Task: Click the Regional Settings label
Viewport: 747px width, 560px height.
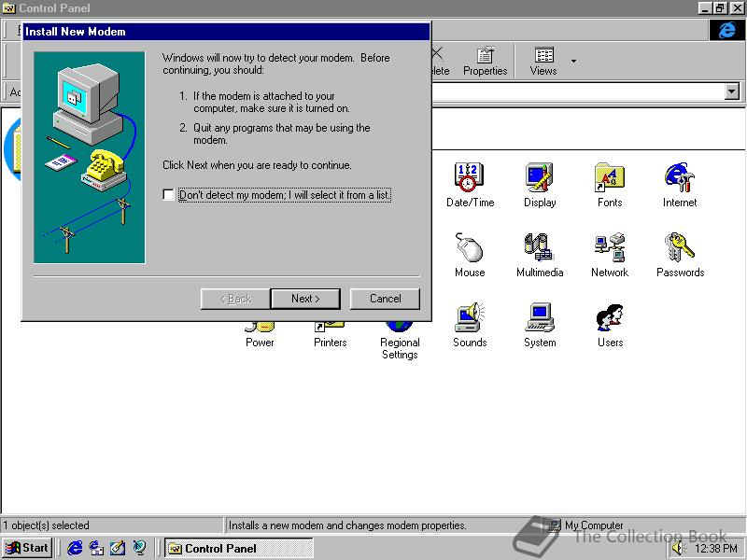Action: pyautogui.click(x=400, y=348)
